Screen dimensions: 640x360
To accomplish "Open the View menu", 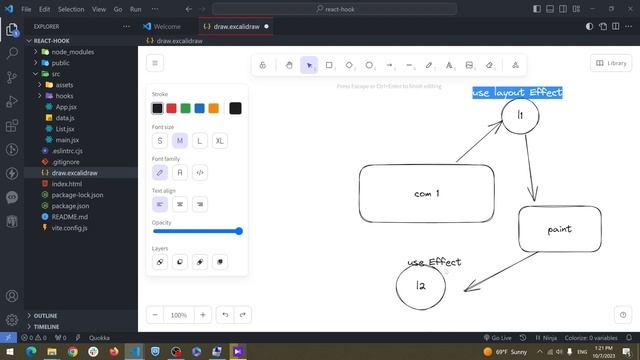I will click(99, 9).
